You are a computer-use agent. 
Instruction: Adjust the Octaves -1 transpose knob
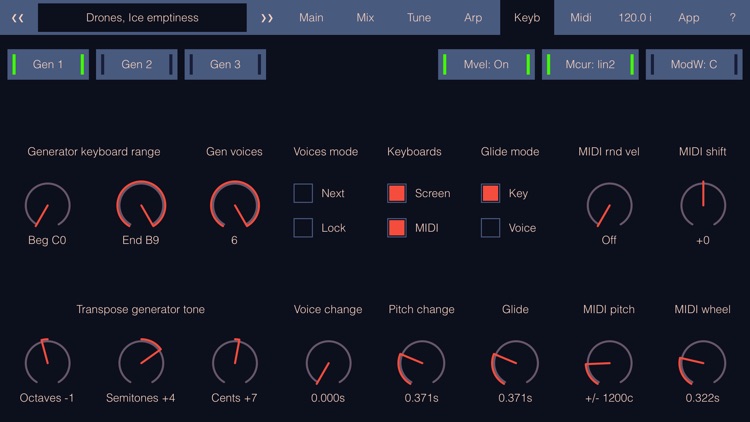[47, 363]
